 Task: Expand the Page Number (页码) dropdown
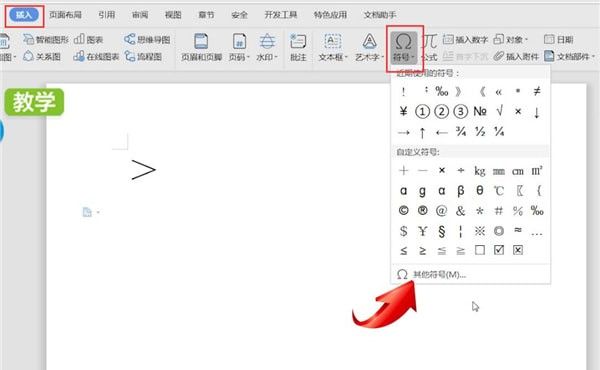239,57
